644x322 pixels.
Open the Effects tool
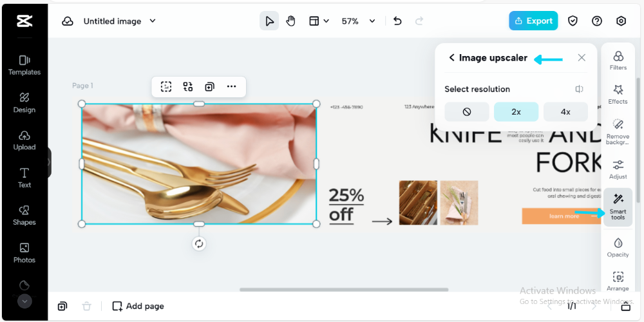618,95
